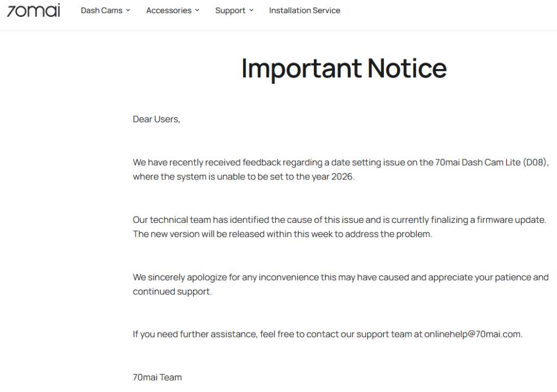Click the onlinehelp@70mai.com email address
Viewport: 557px width, 392px height.
pyautogui.click(x=472, y=334)
